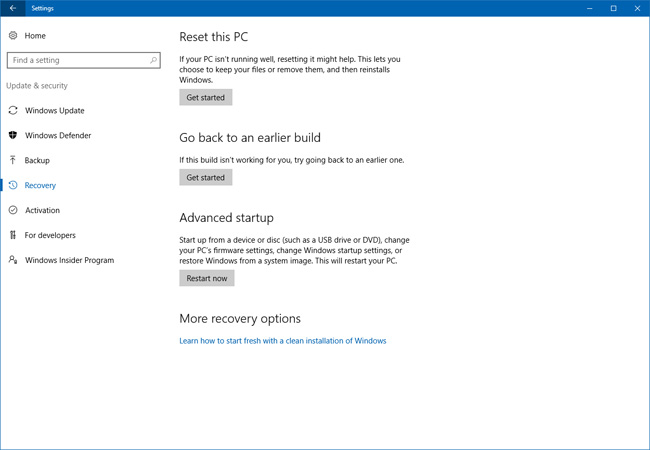Click the Reset this PC heading

pyautogui.click(x=213, y=37)
